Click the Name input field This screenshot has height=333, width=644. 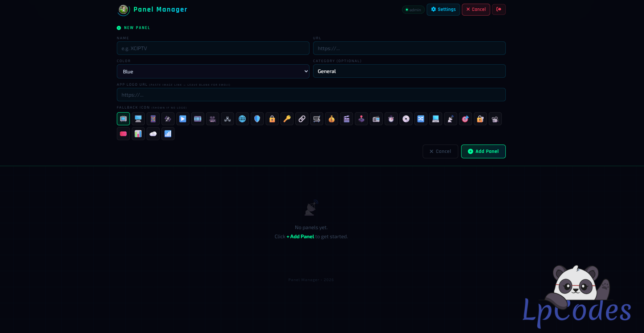pos(213,48)
